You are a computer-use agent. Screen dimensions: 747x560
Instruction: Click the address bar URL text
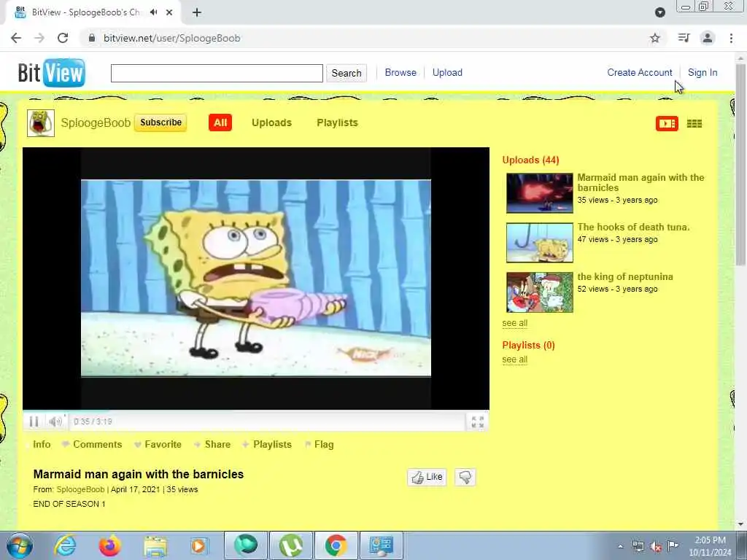(172, 38)
